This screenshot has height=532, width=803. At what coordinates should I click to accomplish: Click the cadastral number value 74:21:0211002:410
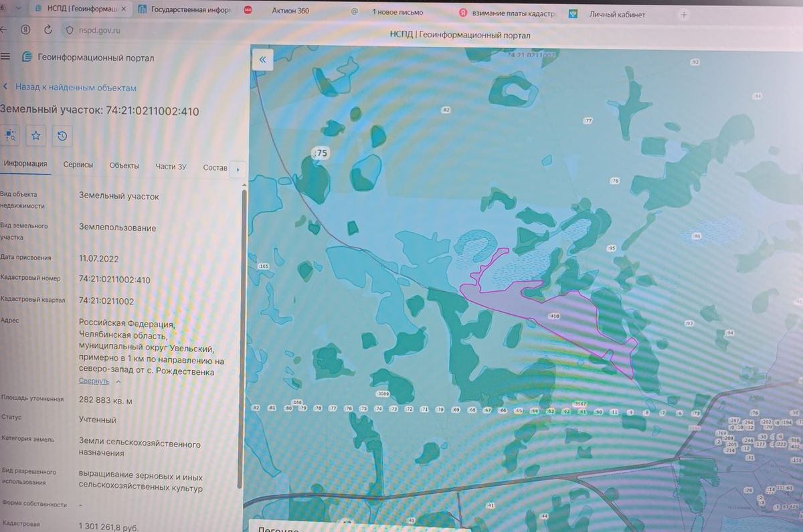114,279
